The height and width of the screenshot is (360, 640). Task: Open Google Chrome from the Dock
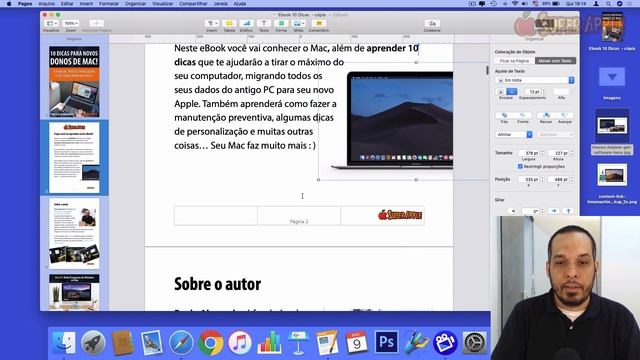coord(211,342)
